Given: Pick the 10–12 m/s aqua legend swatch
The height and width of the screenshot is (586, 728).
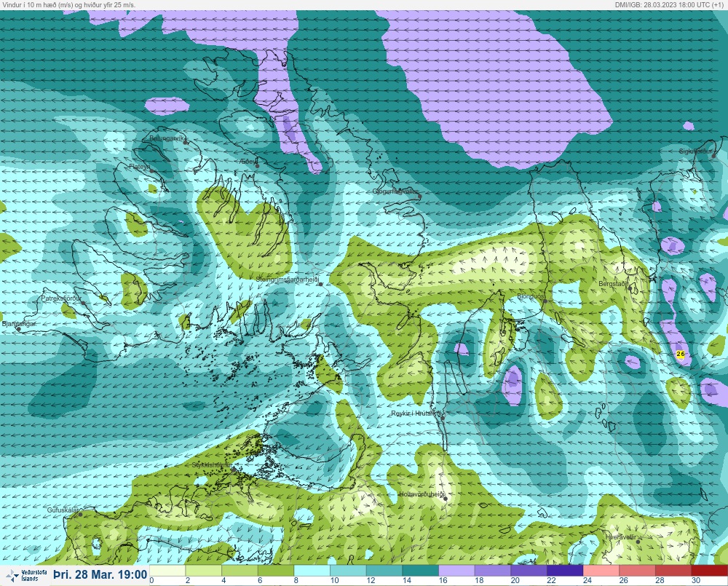Looking at the screenshot, I should tap(349, 571).
